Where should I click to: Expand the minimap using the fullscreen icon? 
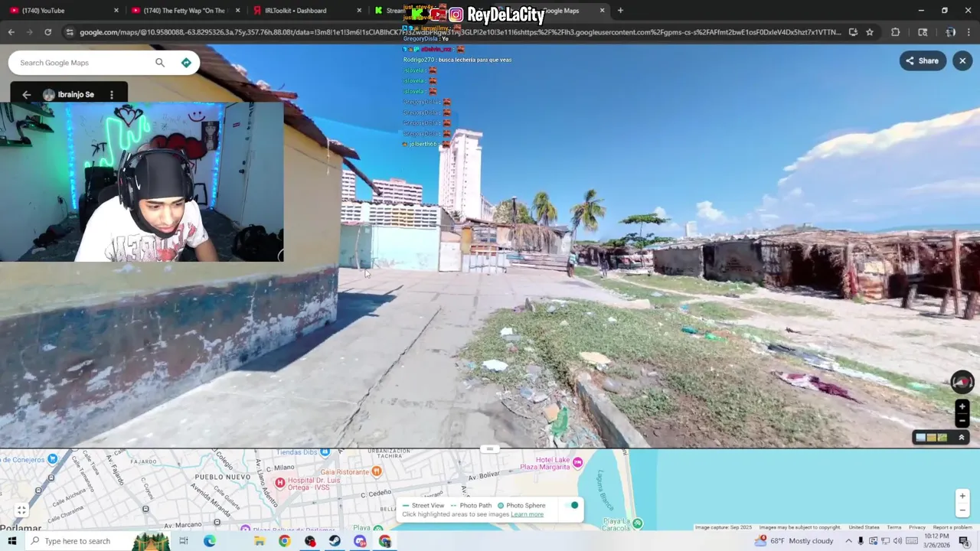(21, 510)
